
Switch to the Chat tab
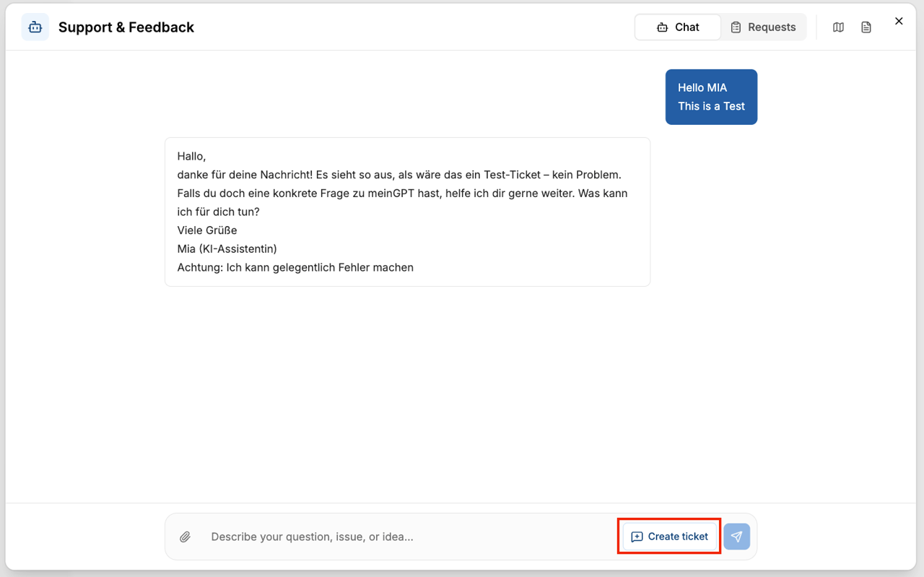(x=677, y=27)
